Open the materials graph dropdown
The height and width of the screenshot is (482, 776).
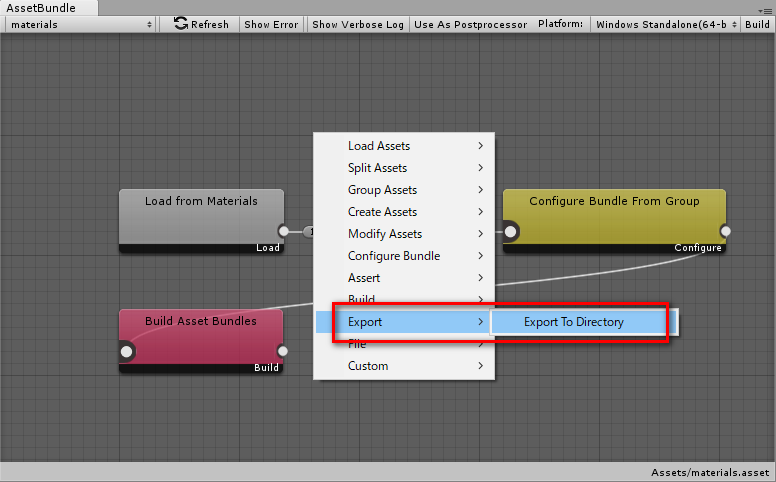click(80, 24)
